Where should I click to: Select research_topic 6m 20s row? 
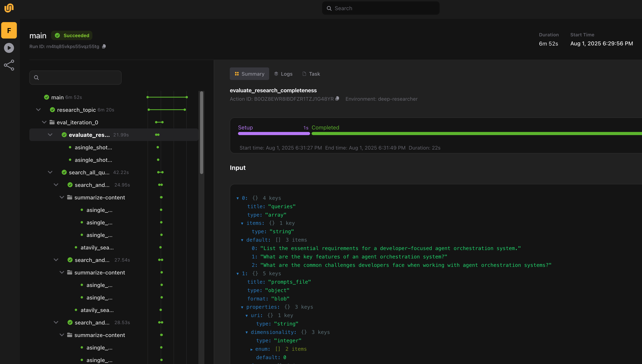coord(114,110)
